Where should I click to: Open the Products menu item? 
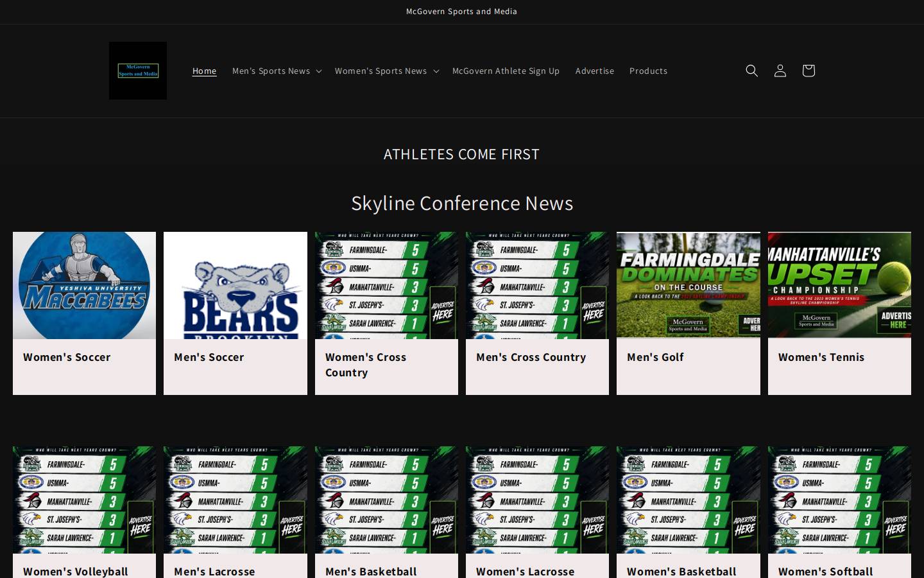pos(648,71)
